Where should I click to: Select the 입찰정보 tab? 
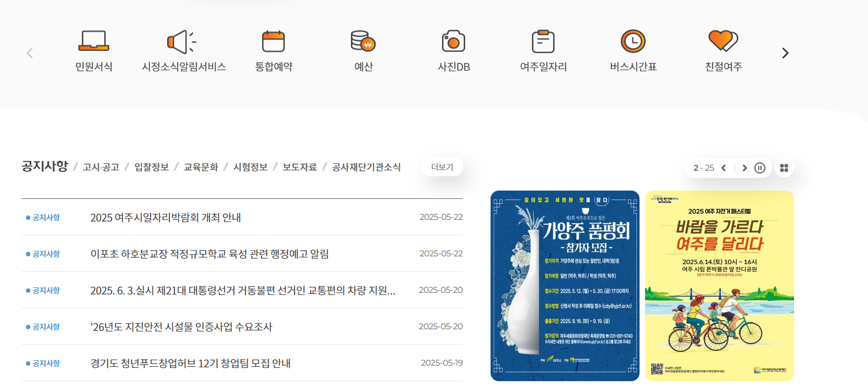click(152, 167)
